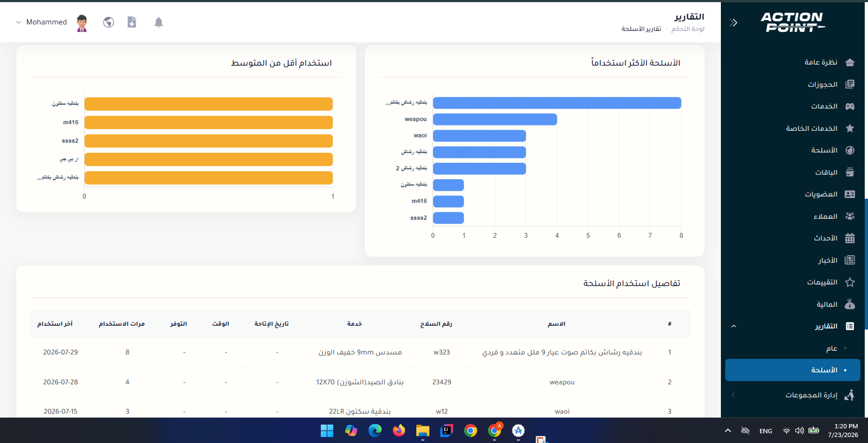Click the Action Point logo
Image resolution: width=868 pixels, height=443 pixels.
[x=793, y=22]
